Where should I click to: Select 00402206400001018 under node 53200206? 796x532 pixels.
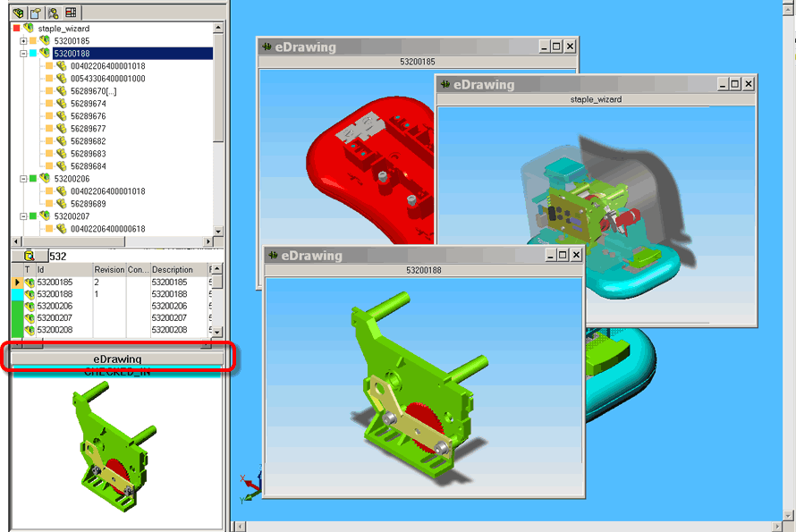click(x=107, y=190)
